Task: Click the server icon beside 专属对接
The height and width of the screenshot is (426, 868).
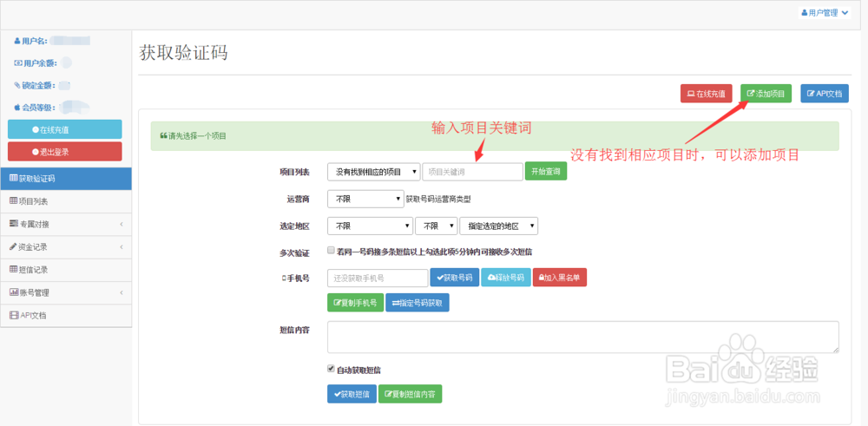Action: point(14,224)
